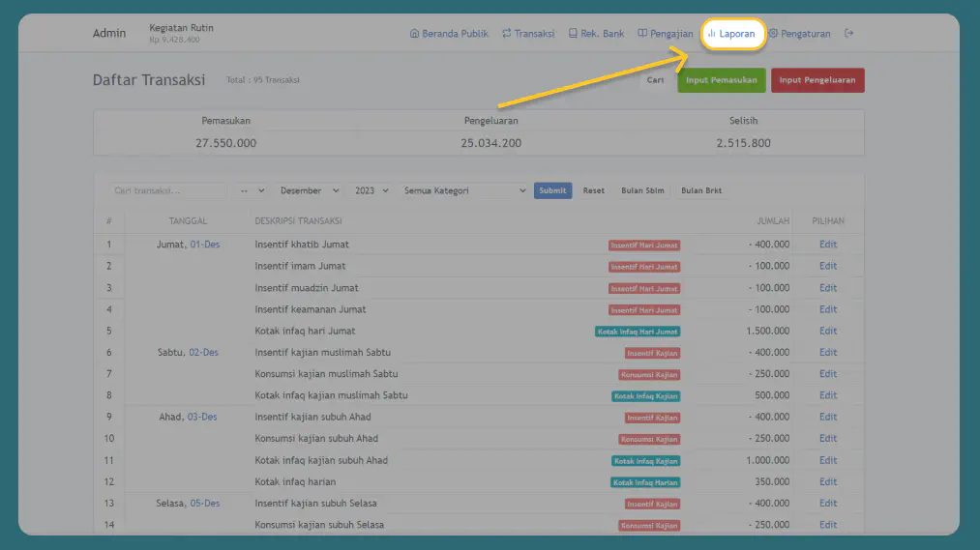Expand the Semua Kategori dropdown

point(463,191)
